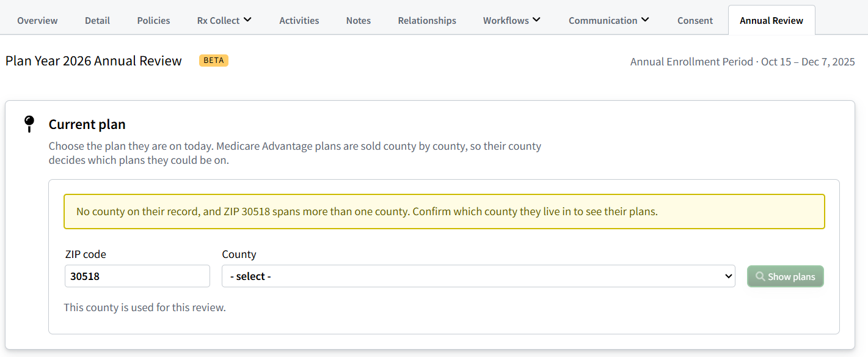This screenshot has width=868, height=357.
Task: Open the County select dropdown
Action: pos(478,276)
